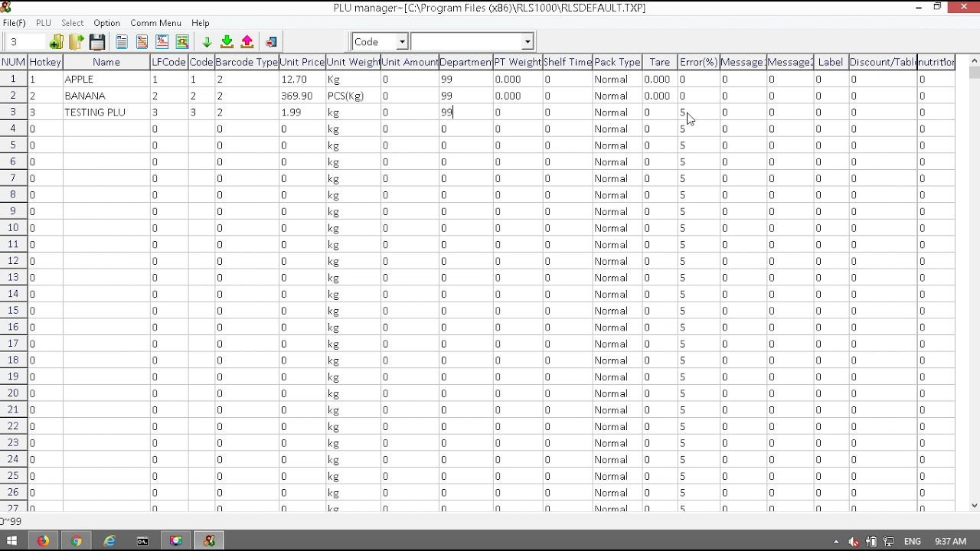Click the Label column header

coord(830,62)
